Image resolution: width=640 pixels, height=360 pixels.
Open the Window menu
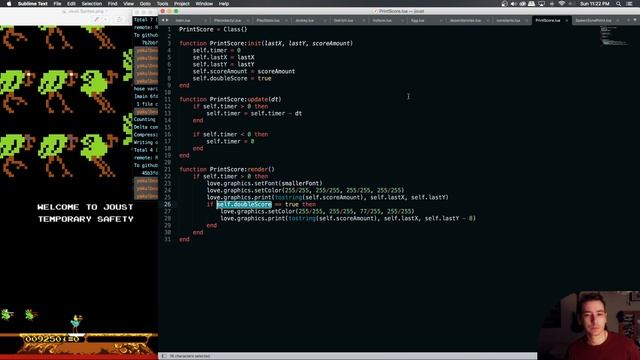[x=204, y=4]
